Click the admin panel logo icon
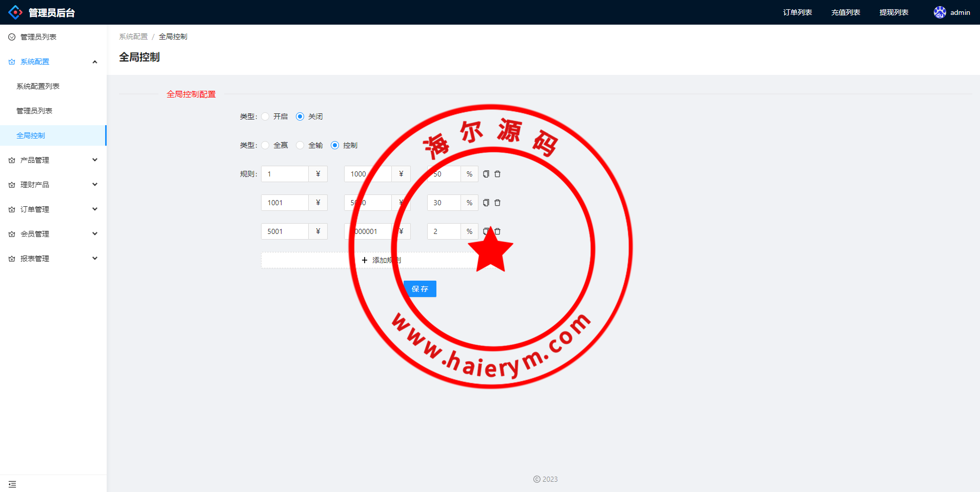Screen dimensions: 980x492 pos(15,12)
